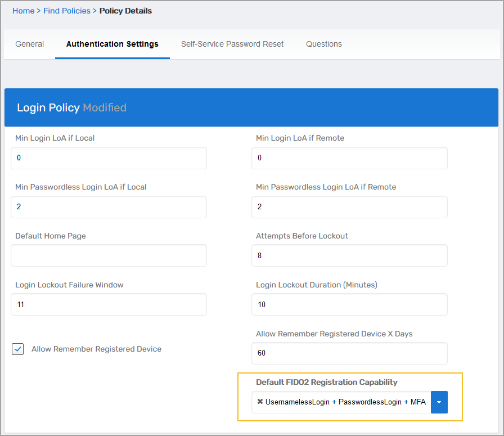This screenshot has width=504, height=436.
Task: Select the Min Passwordless Login LoA if Remote field
Action: click(x=349, y=207)
